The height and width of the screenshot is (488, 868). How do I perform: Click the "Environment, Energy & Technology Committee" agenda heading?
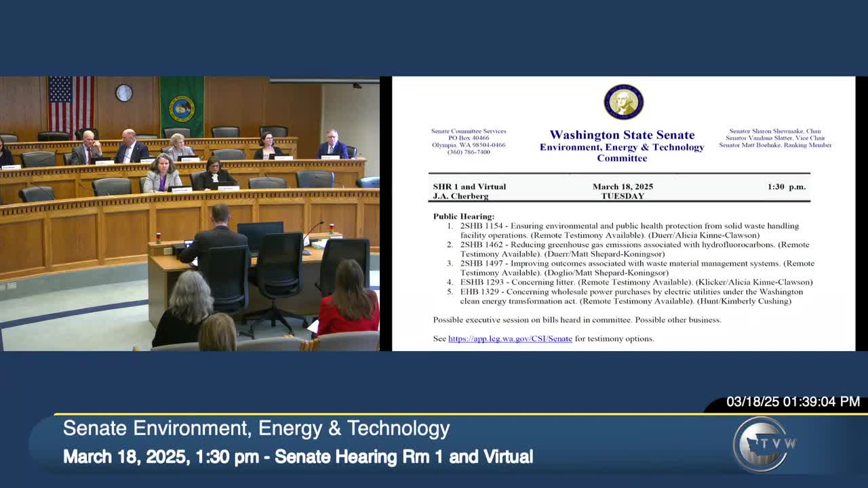(x=622, y=152)
